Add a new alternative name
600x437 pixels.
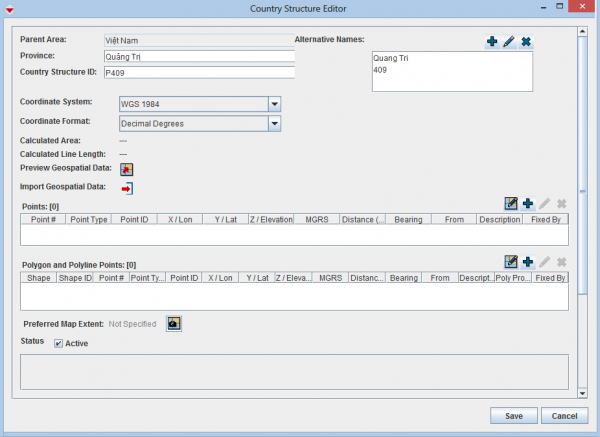[492, 41]
